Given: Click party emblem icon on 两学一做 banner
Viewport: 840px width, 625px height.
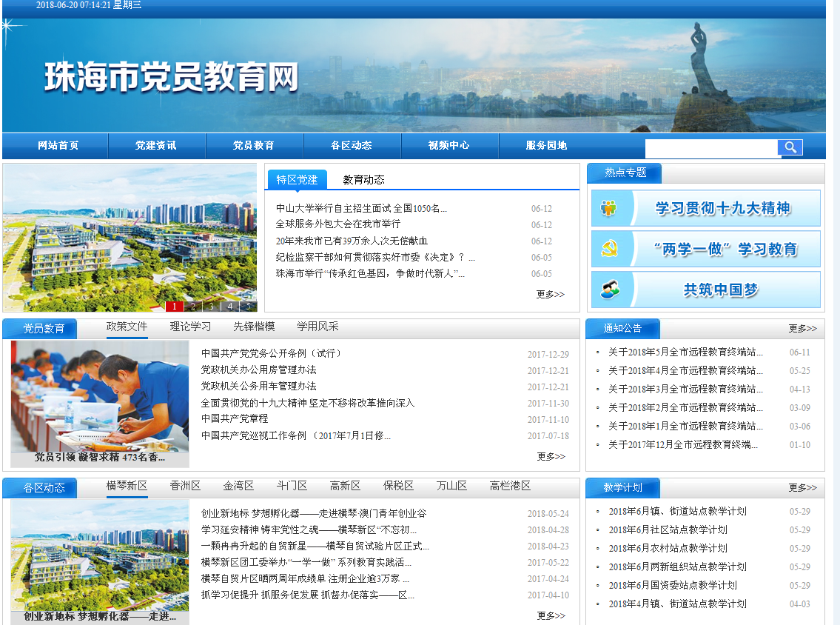Looking at the screenshot, I should (609, 249).
